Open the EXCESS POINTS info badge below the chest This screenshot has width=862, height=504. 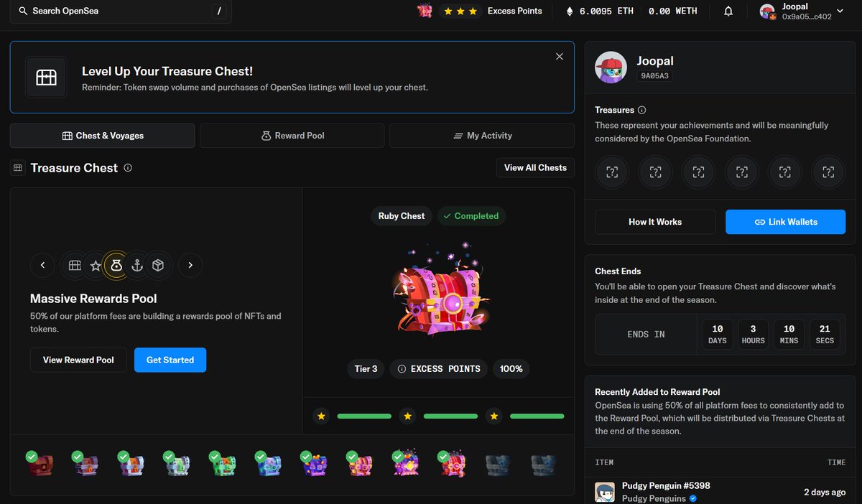439,369
